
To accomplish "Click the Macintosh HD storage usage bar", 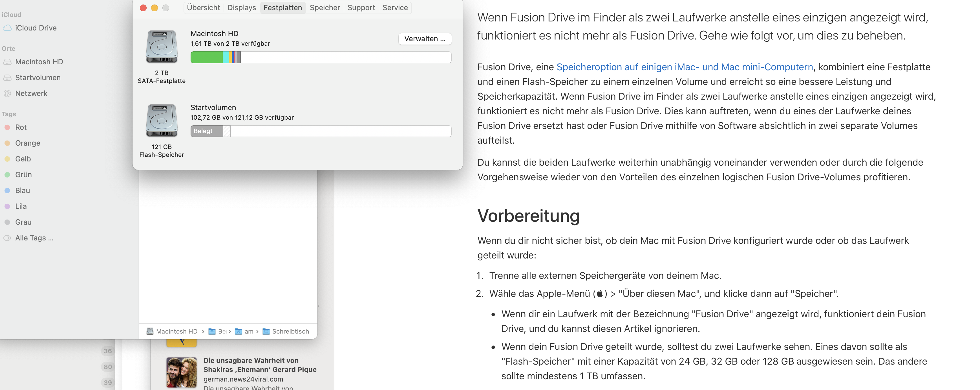I will pyautogui.click(x=321, y=58).
